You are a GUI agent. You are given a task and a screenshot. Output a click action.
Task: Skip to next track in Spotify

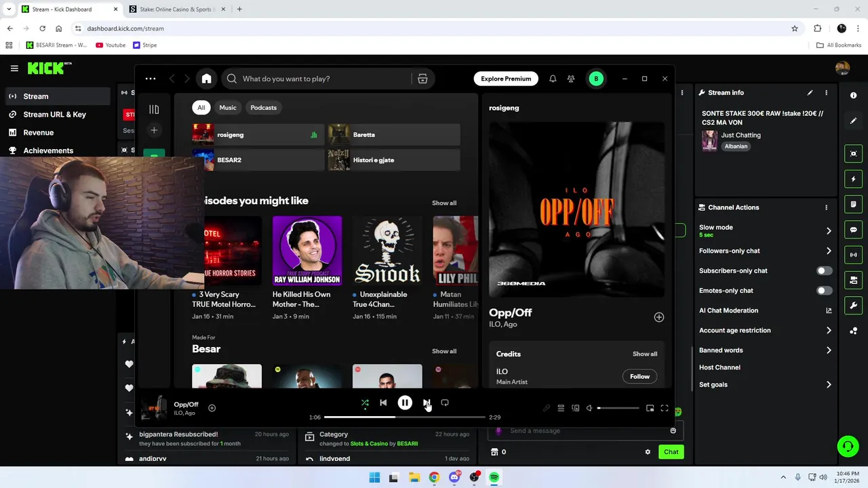tap(426, 403)
